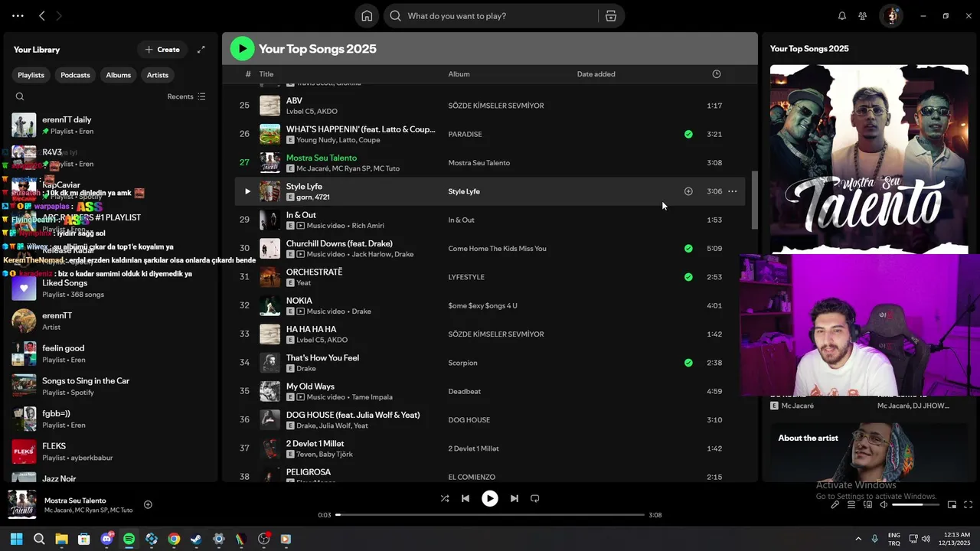The height and width of the screenshot is (551, 980).
Task: Sort by duration clock icon
Action: click(717, 74)
